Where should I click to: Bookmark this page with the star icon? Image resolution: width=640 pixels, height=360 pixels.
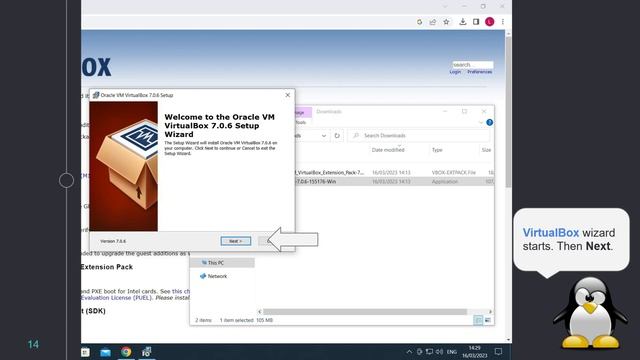pyautogui.click(x=447, y=22)
